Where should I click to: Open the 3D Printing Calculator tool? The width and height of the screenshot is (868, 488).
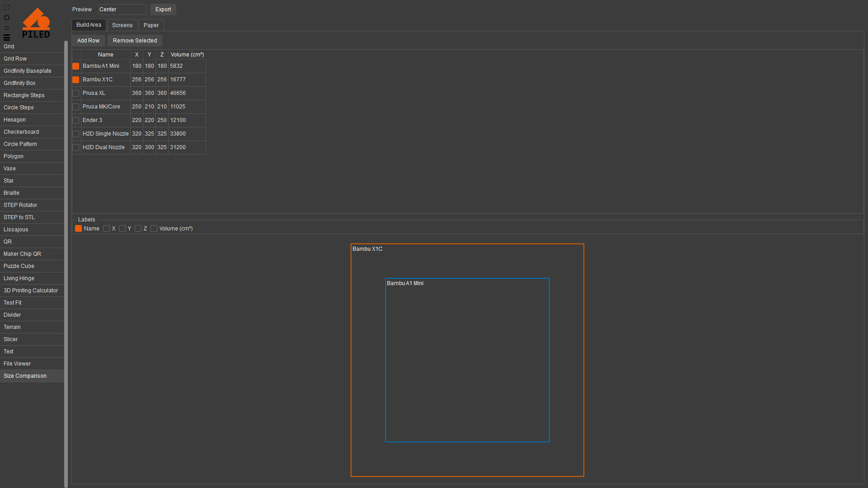[31, 291]
